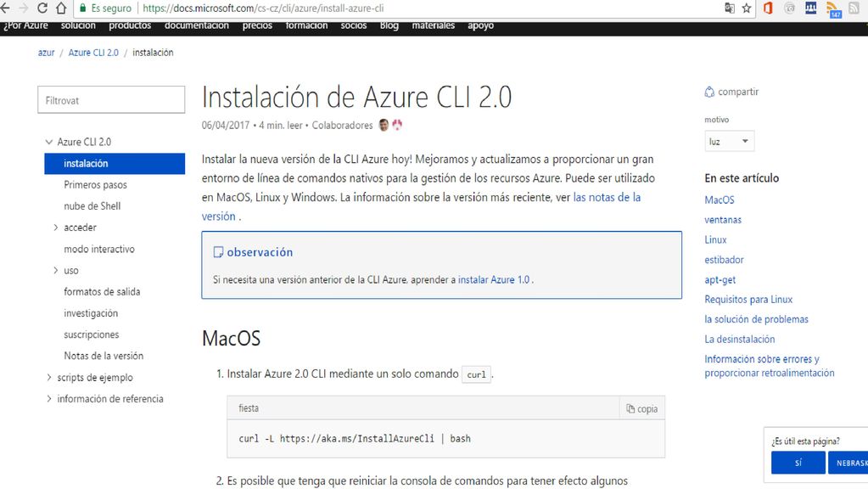Viewport: 868px width, 489px height.
Task: Jump to la solución de problemas
Action: click(x=756, y=319)
